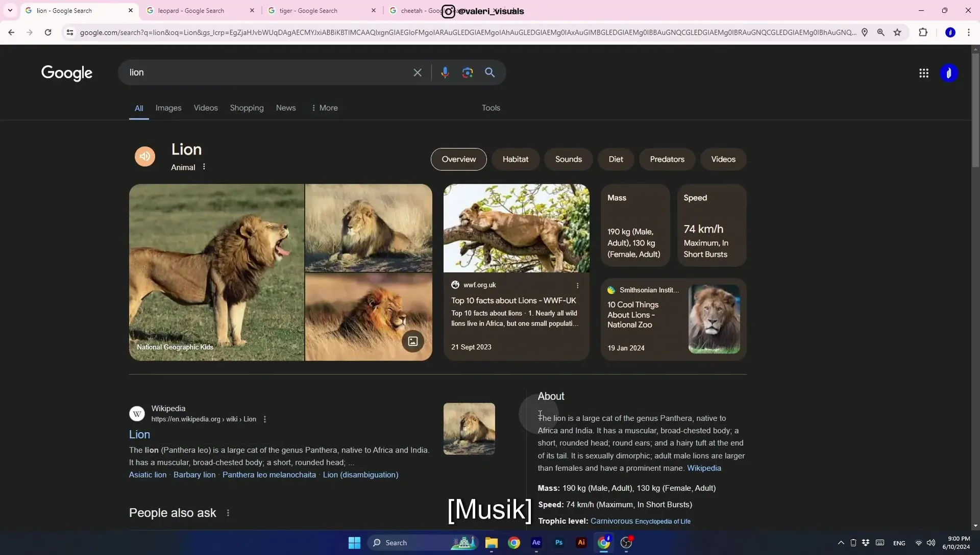Switch to the Images results tab
This screenshot has width=980, height=555.
pos(168,108)
